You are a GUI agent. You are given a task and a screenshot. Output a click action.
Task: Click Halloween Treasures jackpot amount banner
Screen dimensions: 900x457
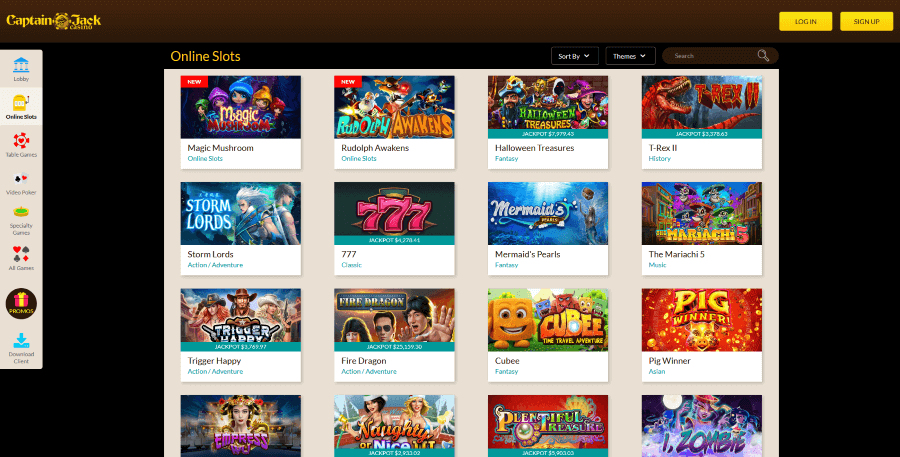548,134
